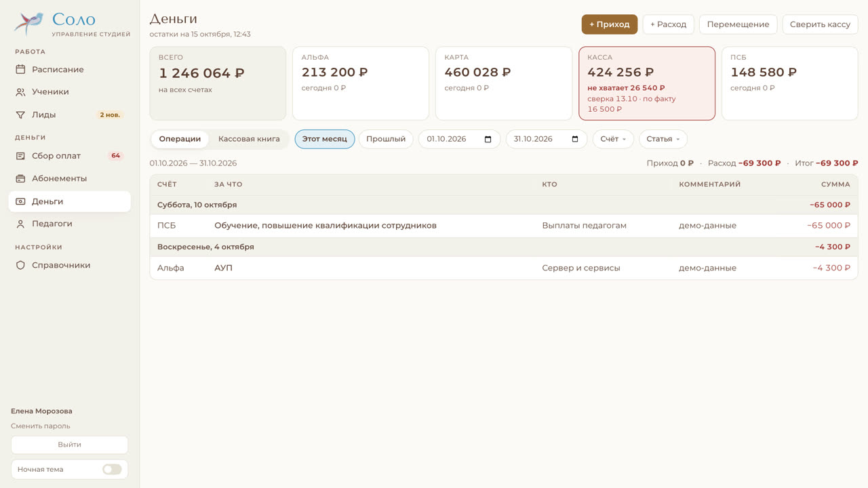
Task: Open calendar picker in start date field
Action: click(x=488, y=139)
